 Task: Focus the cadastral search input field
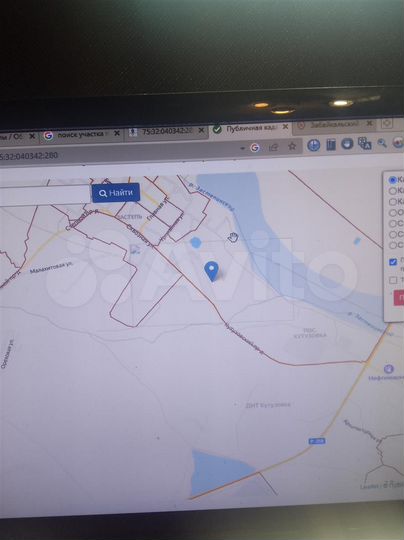click(45, 195)
